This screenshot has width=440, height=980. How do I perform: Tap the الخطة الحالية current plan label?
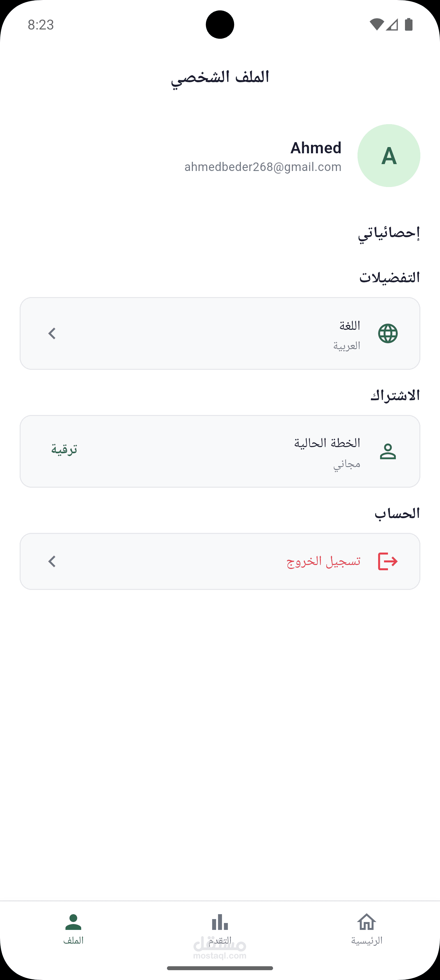point(327,443)
